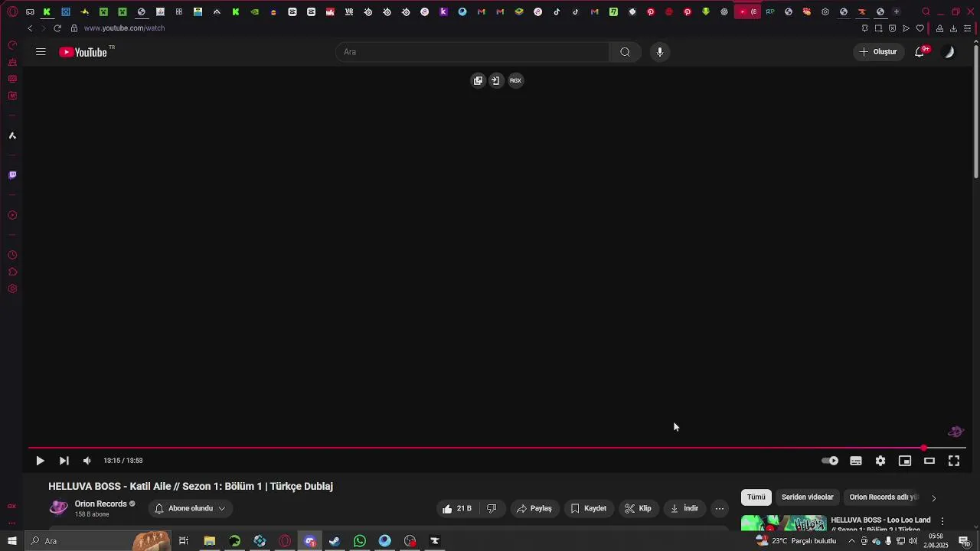
Task: Like the video (21 B)
Action: coord(457,508)
